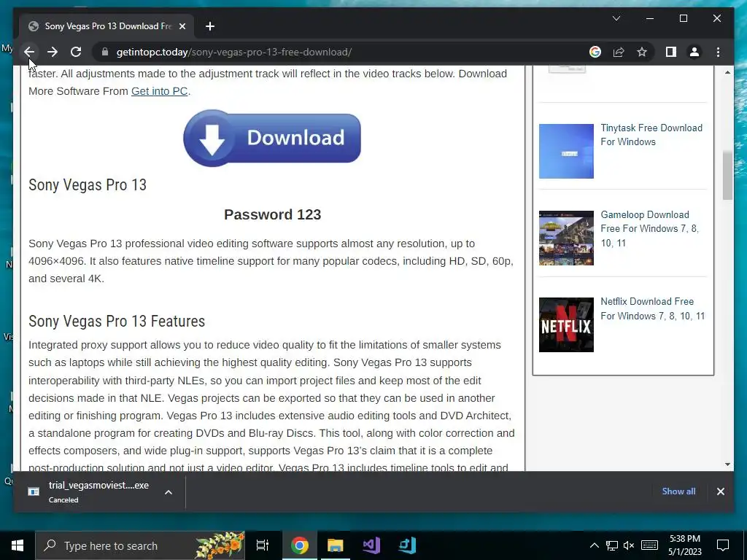Open Task View from the taskbar
747x560 pixels.
click(263, 545)
